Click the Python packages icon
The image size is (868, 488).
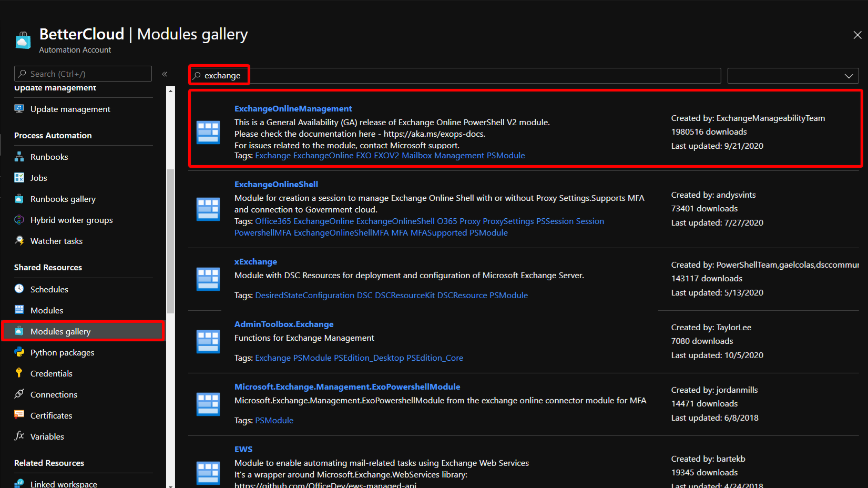click(x=19, y=352)
